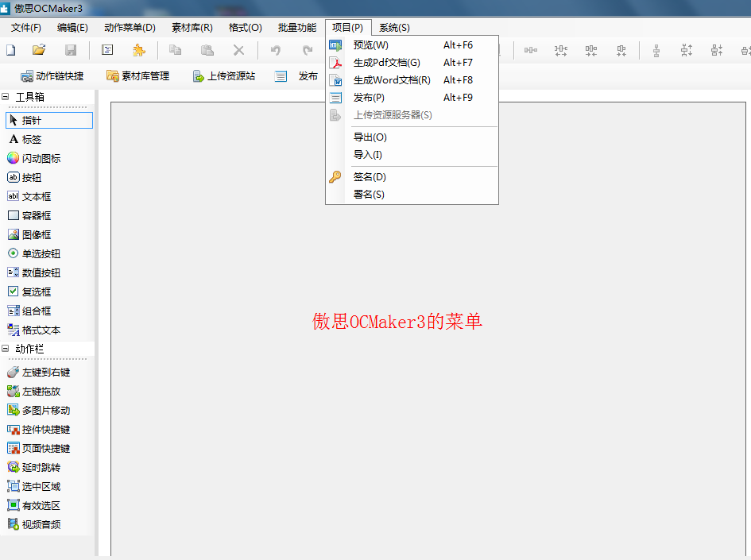Open the 文件(F) menu

point(26,28)
